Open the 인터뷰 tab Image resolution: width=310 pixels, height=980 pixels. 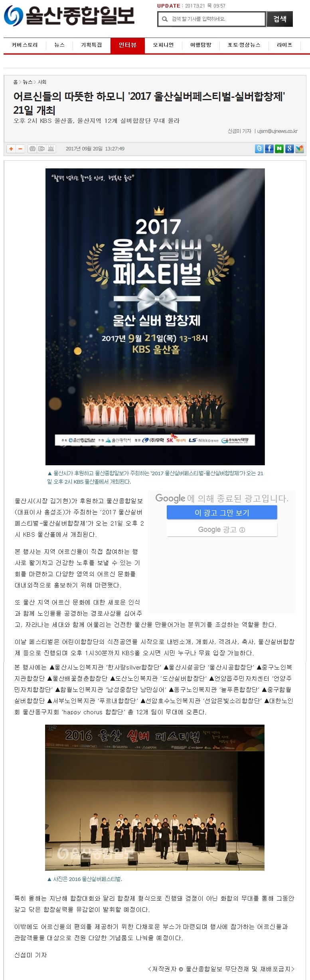click(x=127, y=45)
